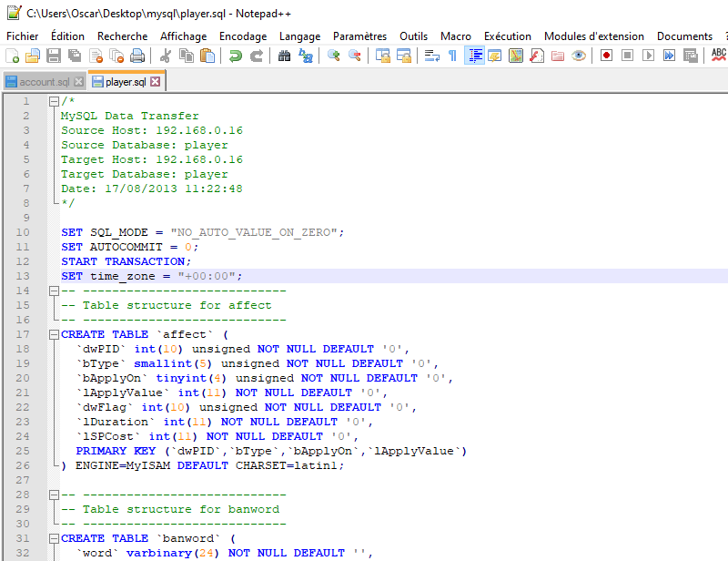Save the current file with diskette icon
The height and width of the screenshot is (561, 728).
click(54, 56)
